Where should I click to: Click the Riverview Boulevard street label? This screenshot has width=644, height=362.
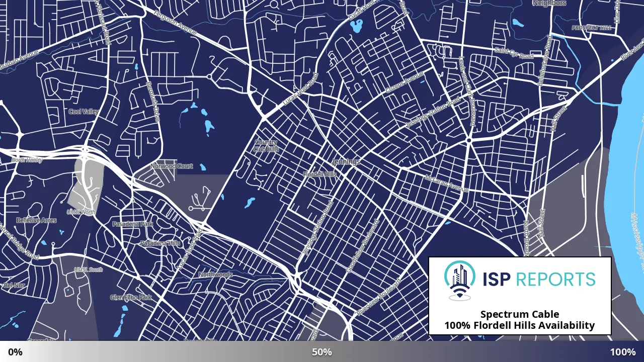coord(378,298)
